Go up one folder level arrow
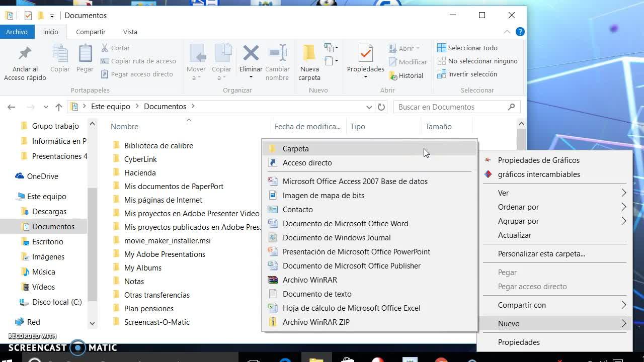This screenshot has height=362, width=644. click(x=59, y=107)
